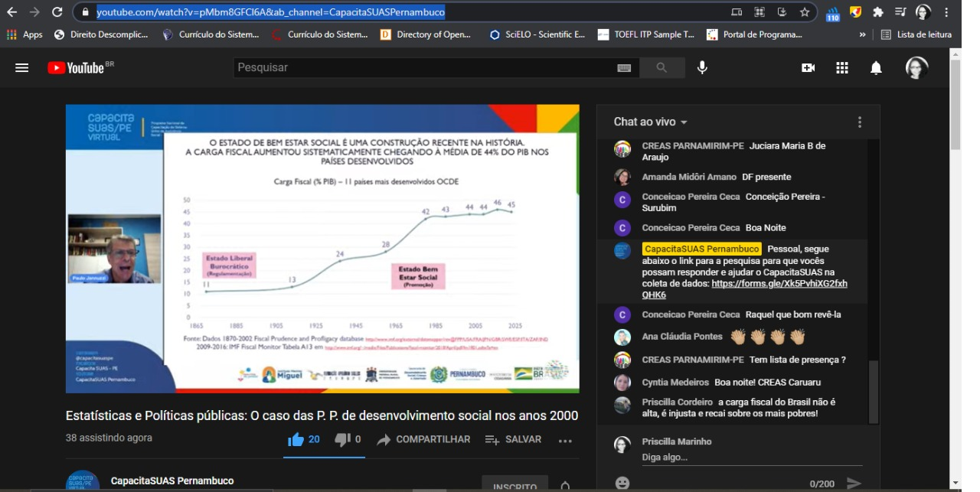Viewport: 980px width, 492px height.
Task: Click the Pesquisar search field
Action: [x=421, y=67]
